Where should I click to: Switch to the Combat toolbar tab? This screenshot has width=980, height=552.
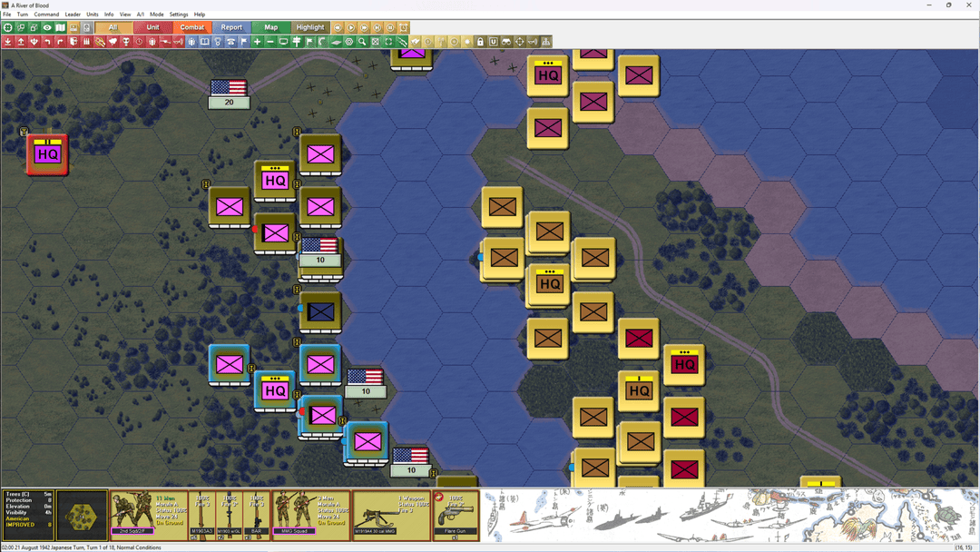coord(191,27)
